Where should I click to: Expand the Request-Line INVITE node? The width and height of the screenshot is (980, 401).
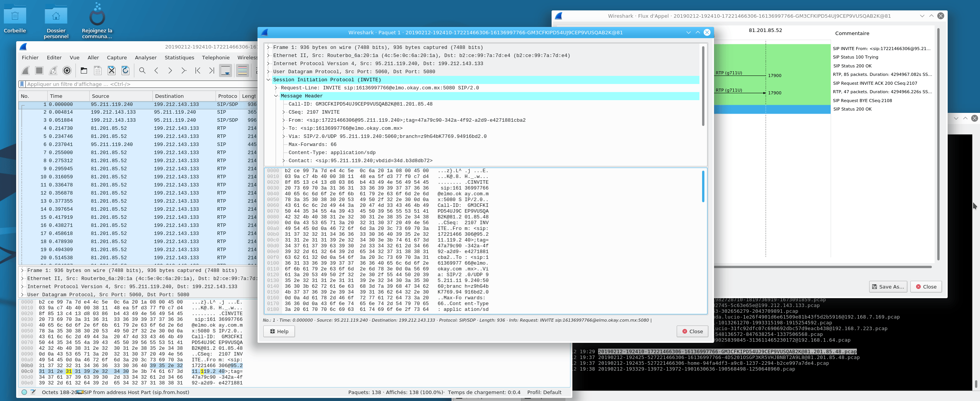click(x=276, y=88)
